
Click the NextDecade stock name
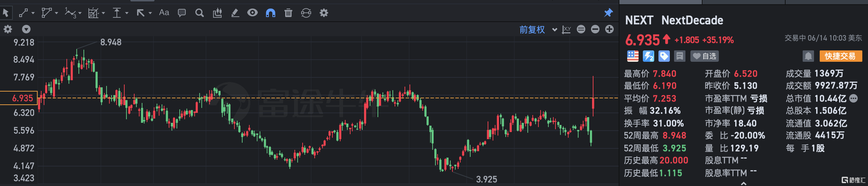click(x=692, y=20)
